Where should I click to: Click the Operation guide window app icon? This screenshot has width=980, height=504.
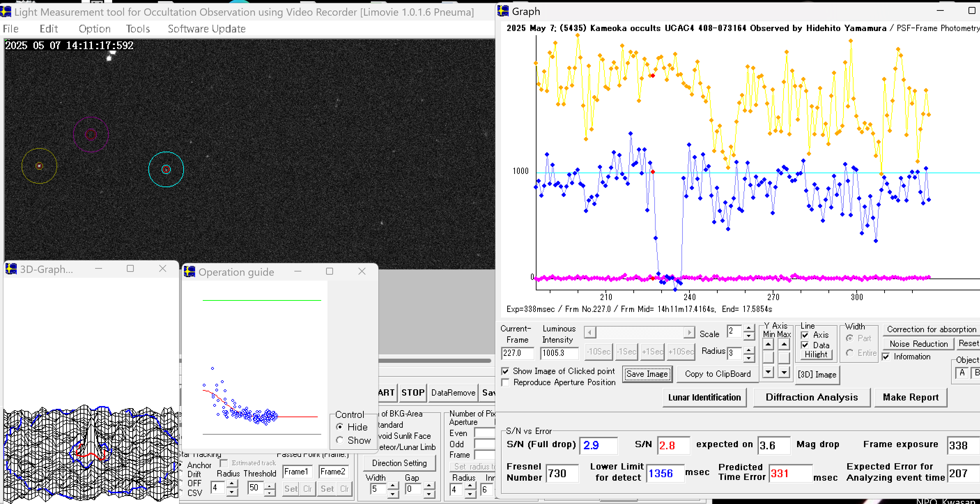[x=189, y=272]
